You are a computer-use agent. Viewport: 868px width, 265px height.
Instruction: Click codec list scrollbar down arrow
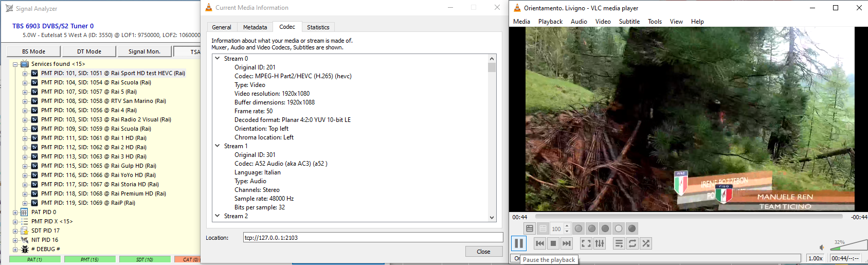coord(492,218)
